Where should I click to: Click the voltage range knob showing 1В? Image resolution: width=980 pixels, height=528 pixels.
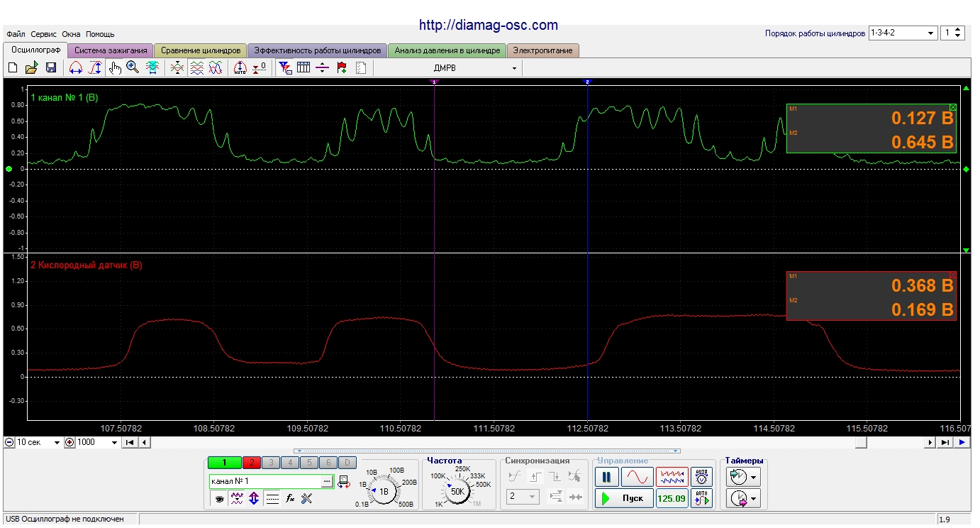tap(384, 491)
